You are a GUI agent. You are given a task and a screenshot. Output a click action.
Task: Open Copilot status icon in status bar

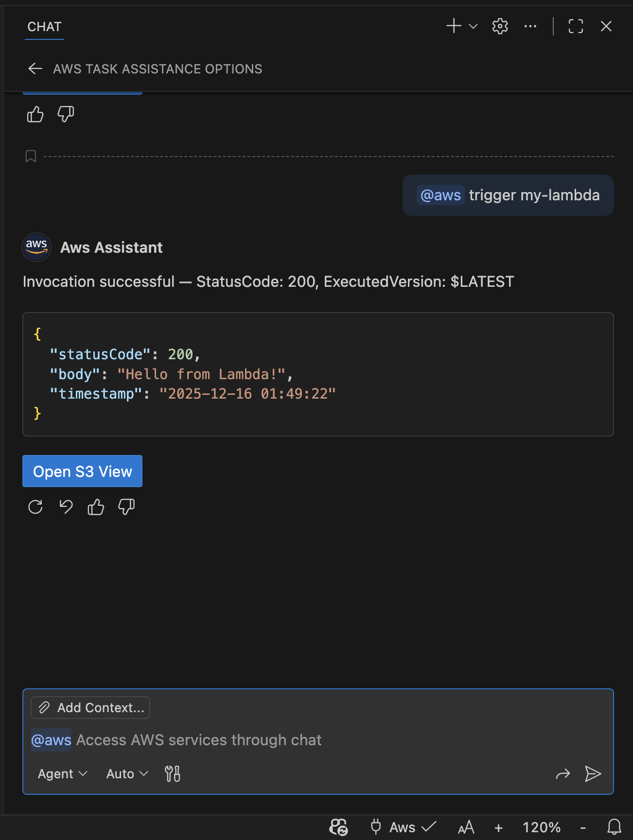[339, 827]
